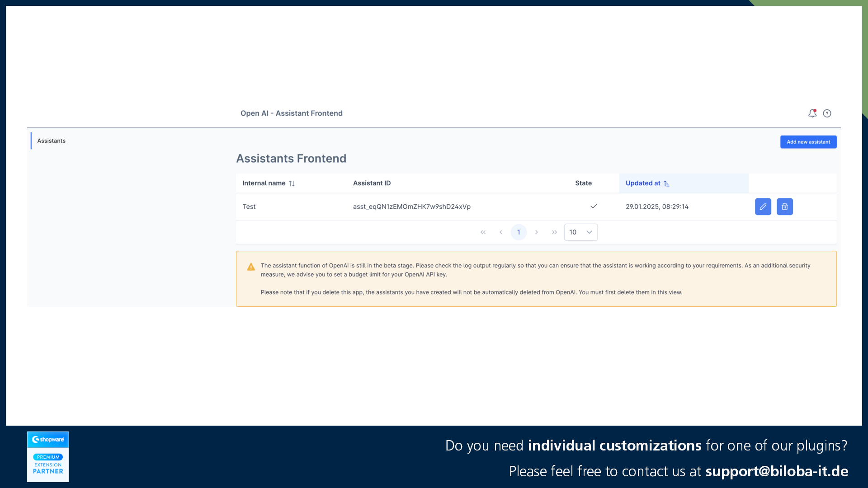Toggle the Updated at sort icon

pos(666,183)
